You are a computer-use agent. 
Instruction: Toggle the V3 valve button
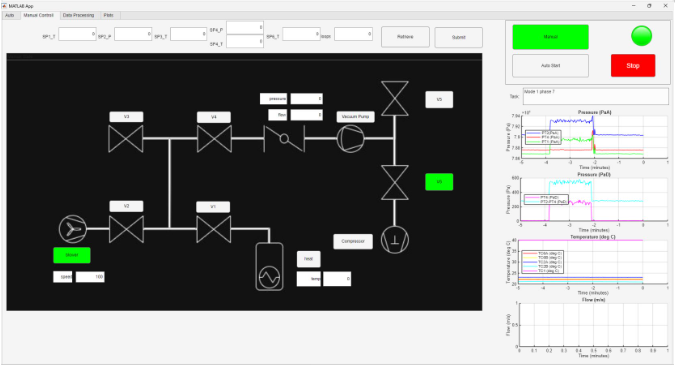(x=126, y=117)
